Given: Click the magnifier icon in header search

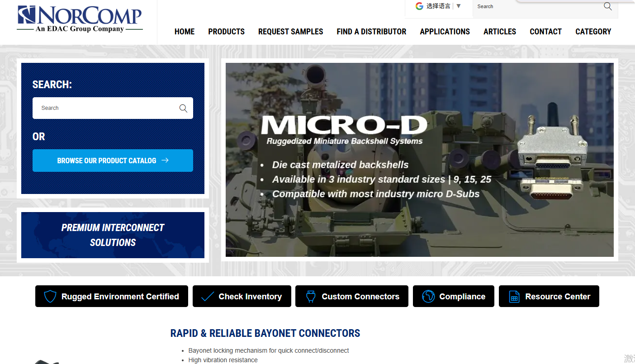Looking at the screenshot, I should tap(608, 6).
